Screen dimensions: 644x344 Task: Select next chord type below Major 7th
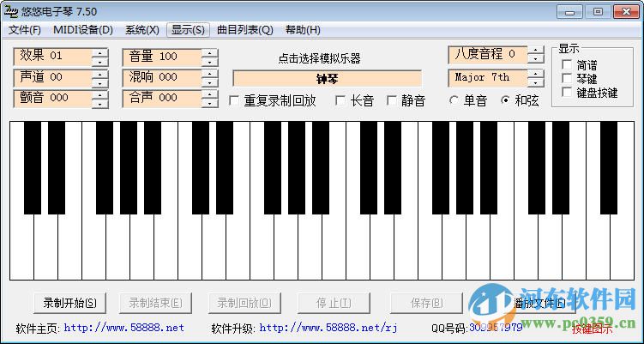(536, 82)
